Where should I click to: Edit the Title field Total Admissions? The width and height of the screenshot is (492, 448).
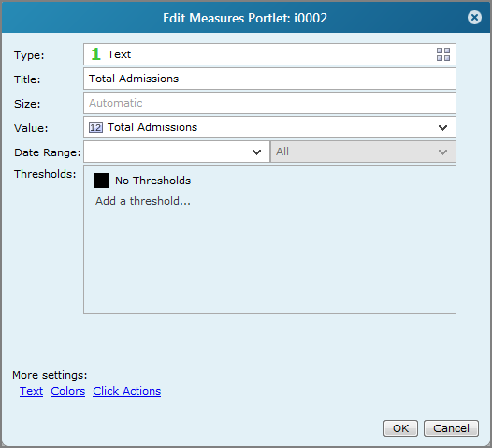(x=269, y=79)
